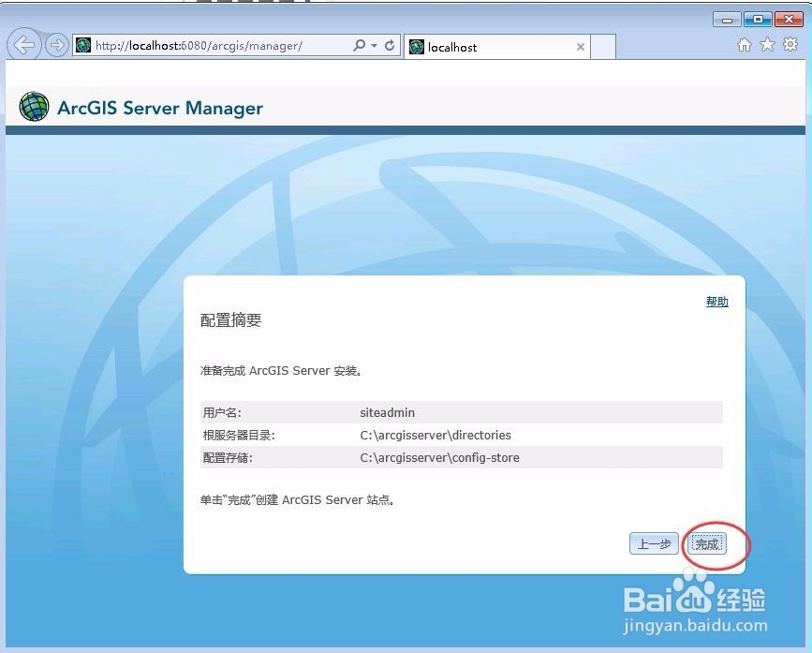812x653 pixels.
Task: Open a new blank tab
Action: pos(603,47)
